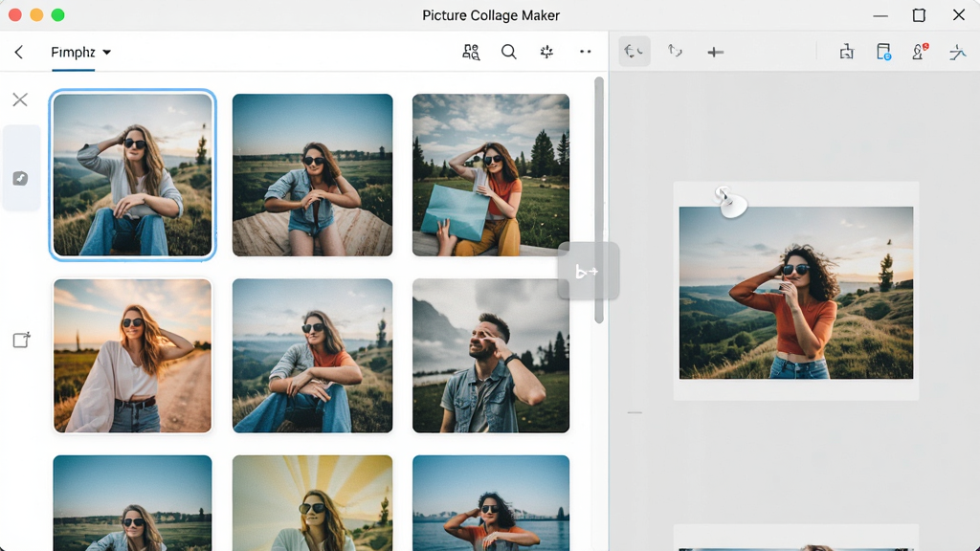Select the photo with yellow sun rays
The image size is (980, 551).
313,503
